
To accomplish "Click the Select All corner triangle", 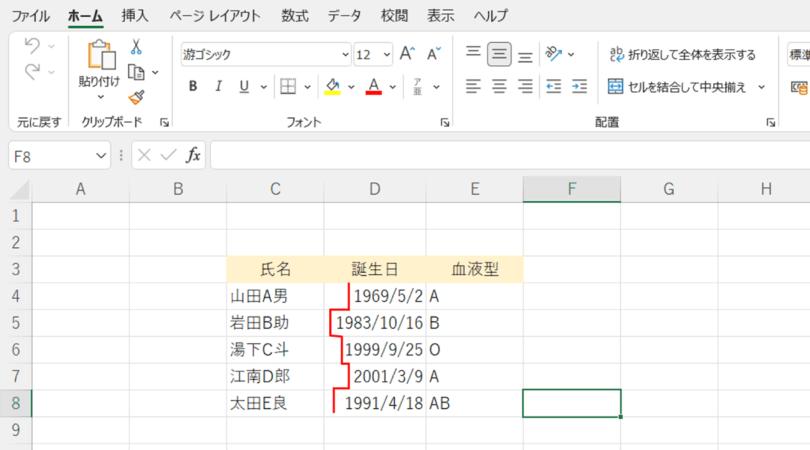I will tap(21, 190).
